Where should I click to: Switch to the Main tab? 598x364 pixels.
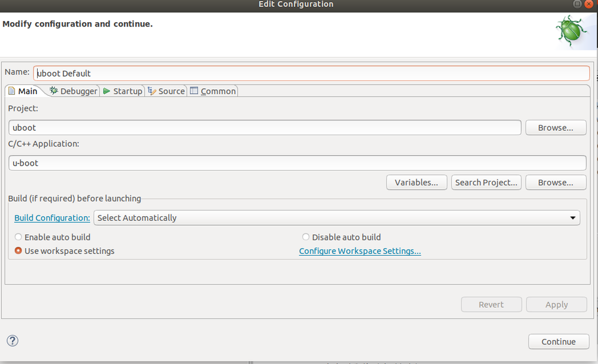click(x=23, y=91)
